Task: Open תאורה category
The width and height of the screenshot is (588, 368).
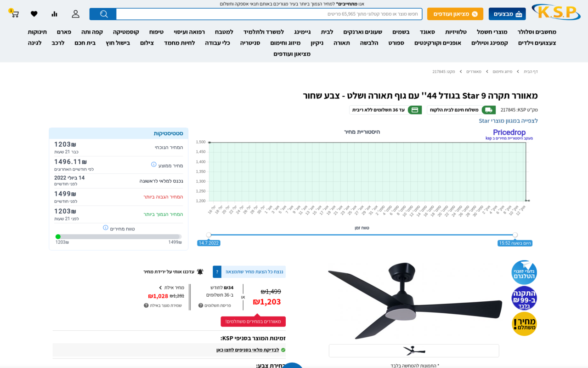Action: coord(342,43)
